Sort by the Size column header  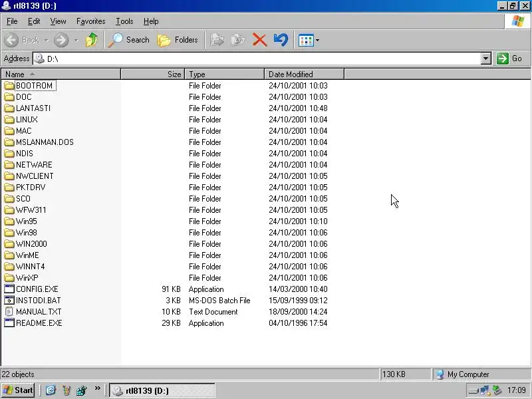tap(153, 74)
